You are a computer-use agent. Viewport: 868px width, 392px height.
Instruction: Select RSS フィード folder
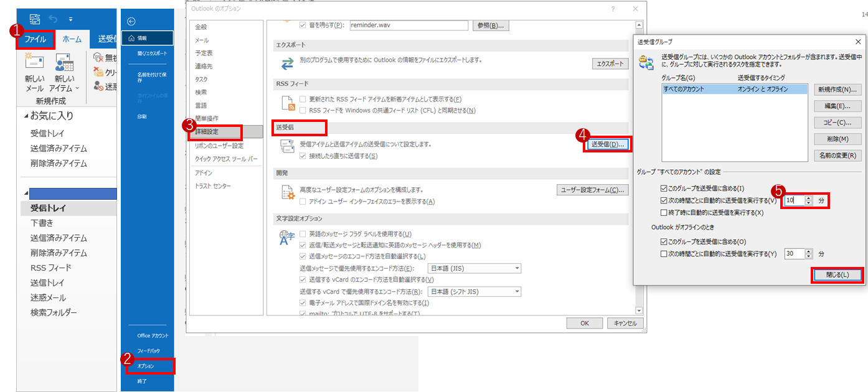click(51, 268)
